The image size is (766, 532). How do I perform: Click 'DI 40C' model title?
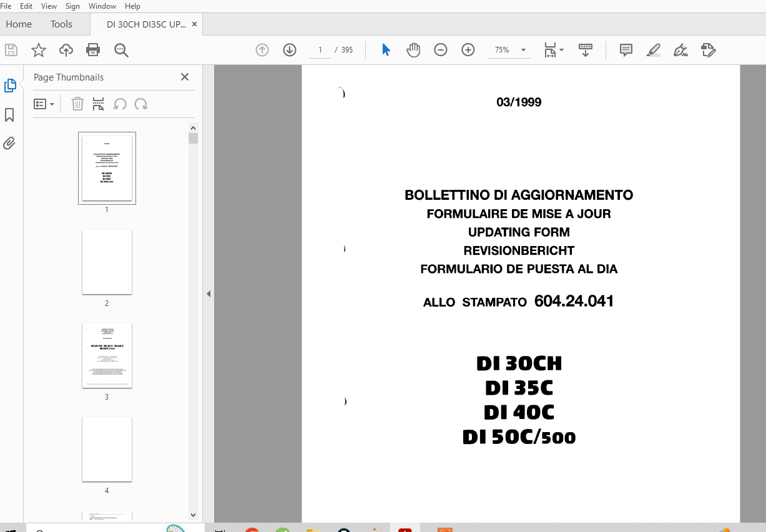click(519, 413)
